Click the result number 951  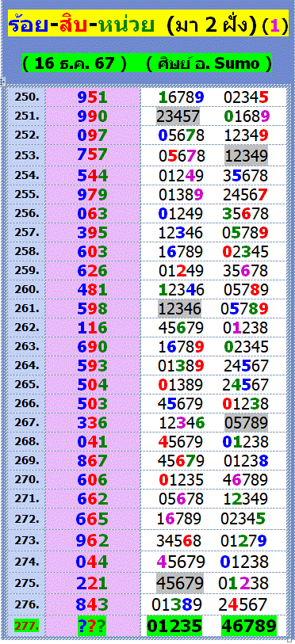pyautogui.click(x=93, y=97)
